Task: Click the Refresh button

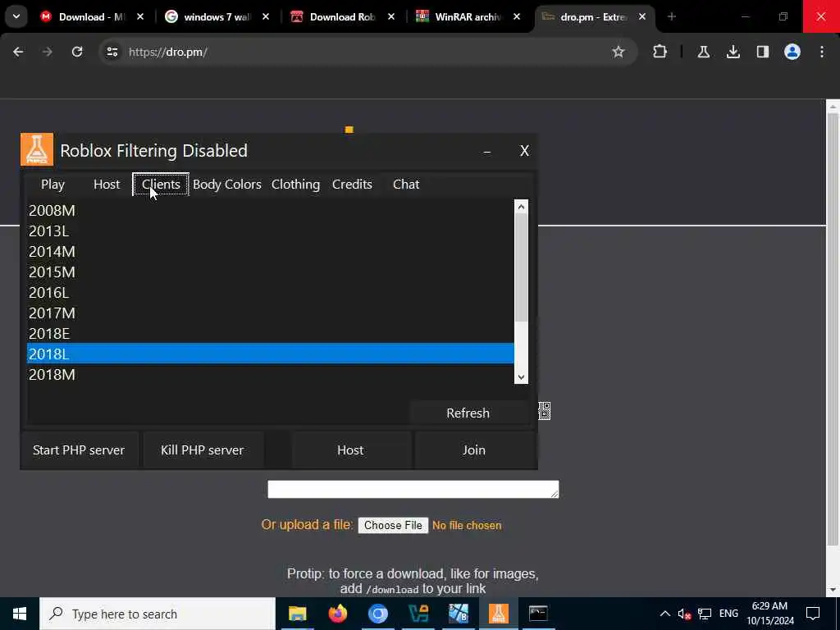Action: coord(468,413)
